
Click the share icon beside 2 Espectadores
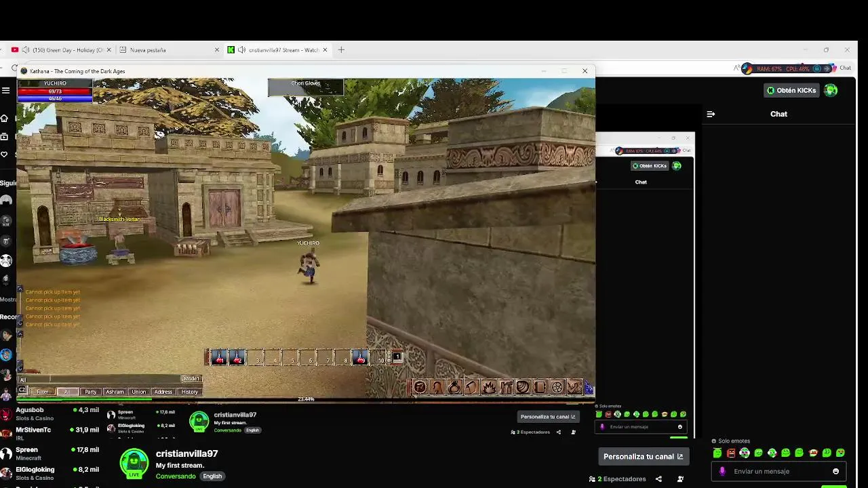tap(658, 479)
